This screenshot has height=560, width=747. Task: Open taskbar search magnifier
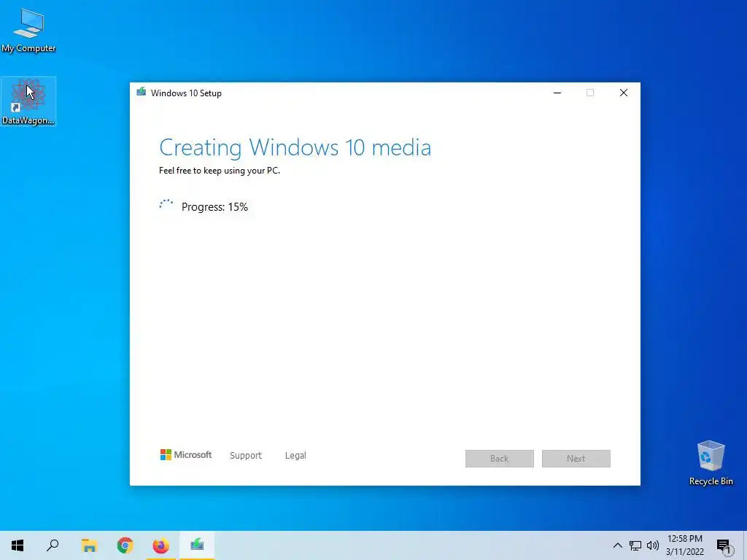tap(53, 545)
